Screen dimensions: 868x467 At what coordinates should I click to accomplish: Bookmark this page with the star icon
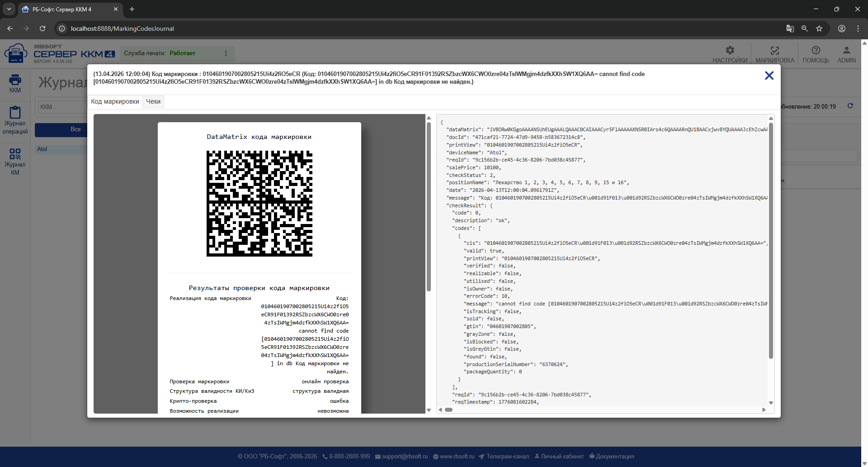coord(819,29)
